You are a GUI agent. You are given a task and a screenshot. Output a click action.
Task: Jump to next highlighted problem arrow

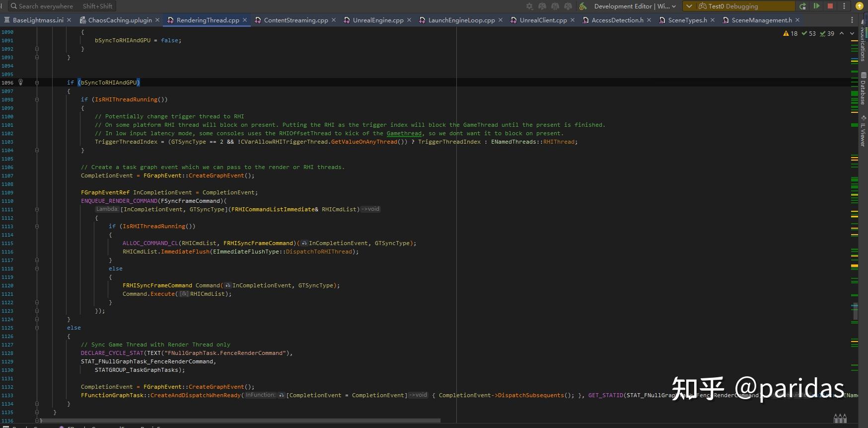[x=852, y=34]
